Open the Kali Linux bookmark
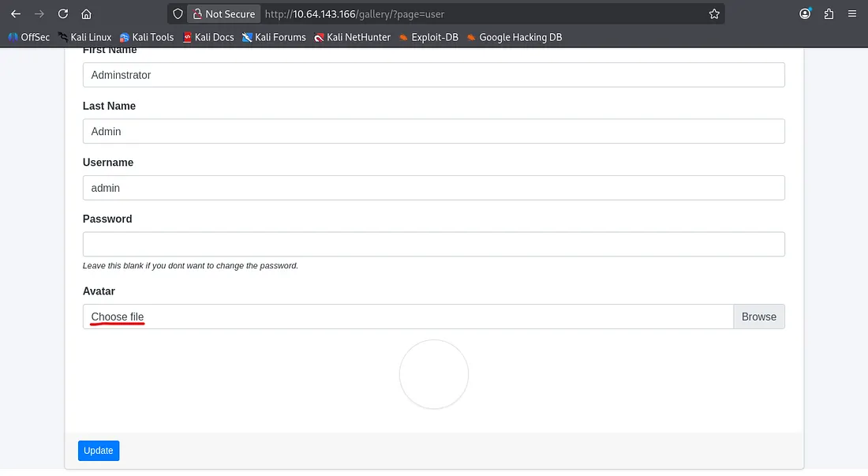Screen dimensions: 868x476 (x=84, y=37)
